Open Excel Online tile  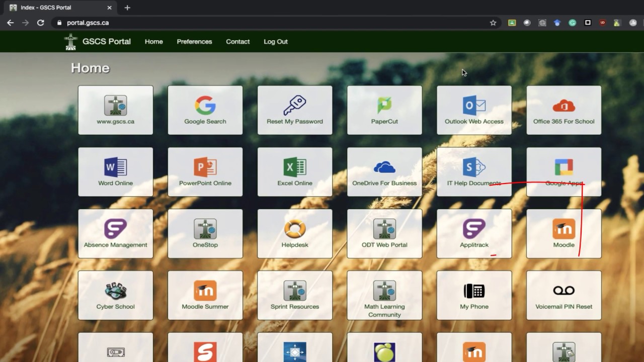point(295,172)
